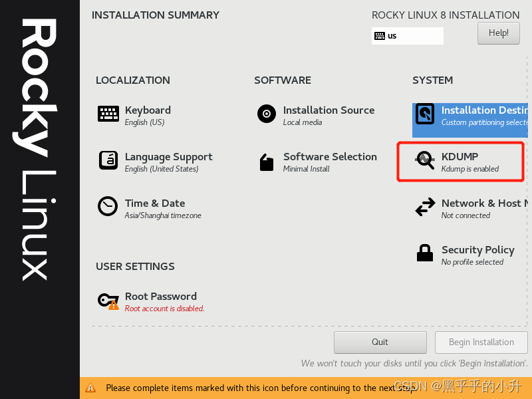Click the Quit button
The height and width of the screenshot is (399, 532).
click(x=380, y=342)
